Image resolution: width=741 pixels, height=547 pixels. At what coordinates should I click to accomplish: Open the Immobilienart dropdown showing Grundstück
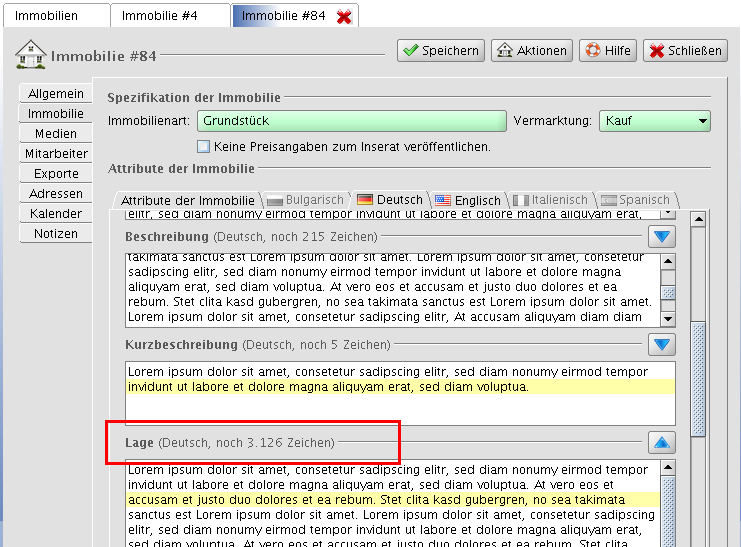351,121
